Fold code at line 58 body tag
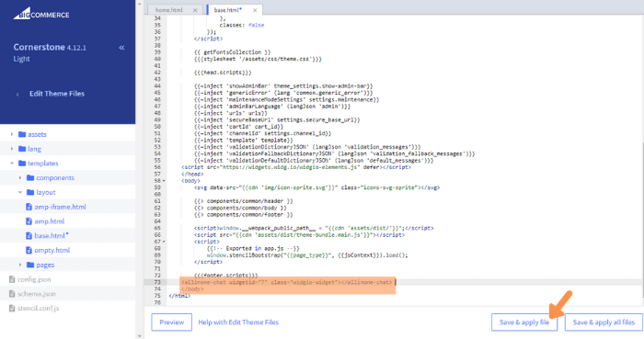This screenshot has height=339, width=644. point(164,181)
